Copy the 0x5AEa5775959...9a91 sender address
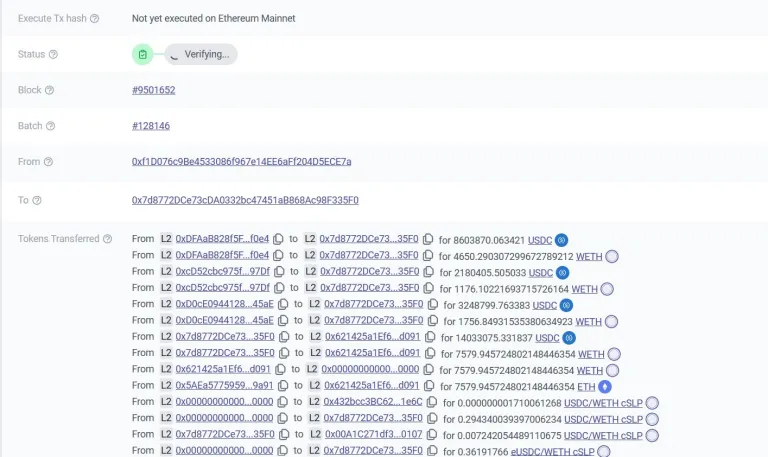The height and width of the screenshot is (457, 768). [x=283, y=386]
